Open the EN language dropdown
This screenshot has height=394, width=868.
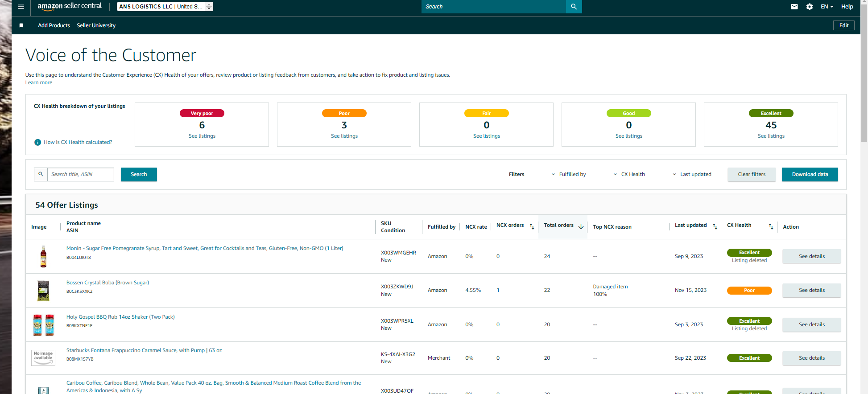point(827,7)
